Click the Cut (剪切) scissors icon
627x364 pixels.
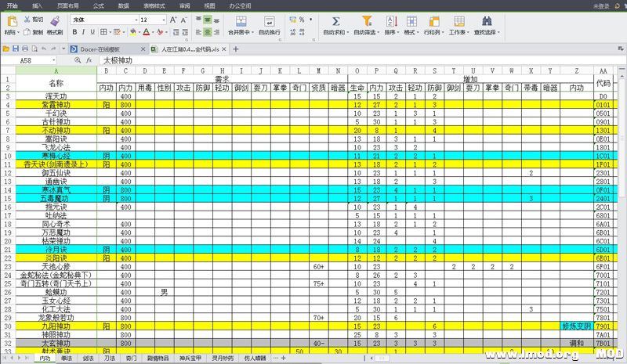27,19
